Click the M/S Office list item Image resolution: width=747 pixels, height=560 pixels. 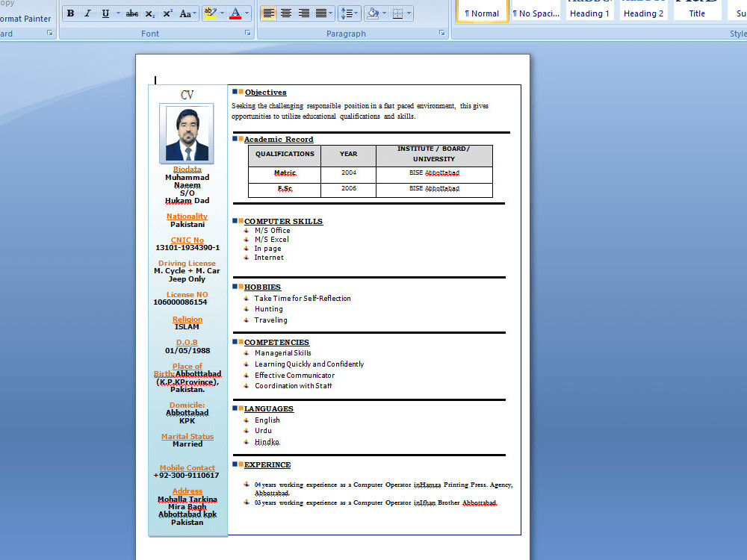(272, 231)
